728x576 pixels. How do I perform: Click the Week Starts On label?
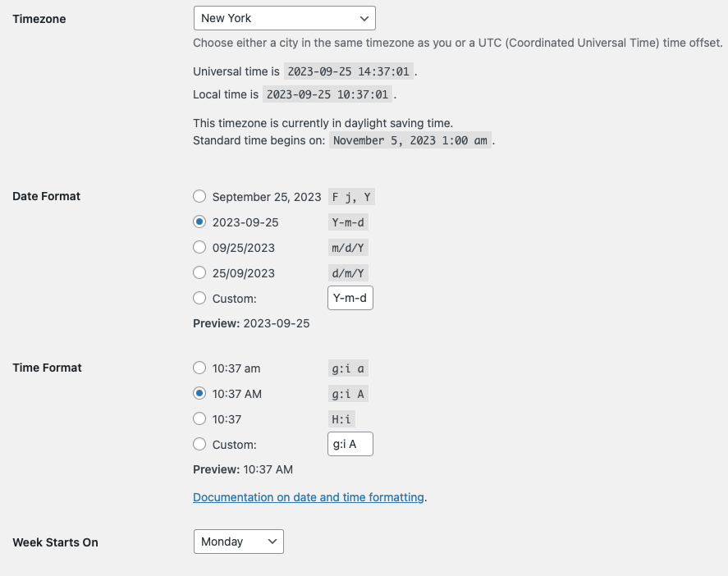55,542
